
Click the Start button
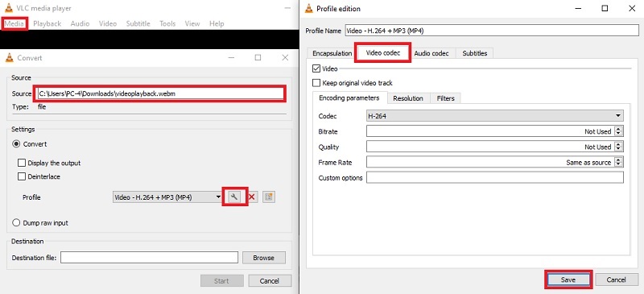coord(222,281)
